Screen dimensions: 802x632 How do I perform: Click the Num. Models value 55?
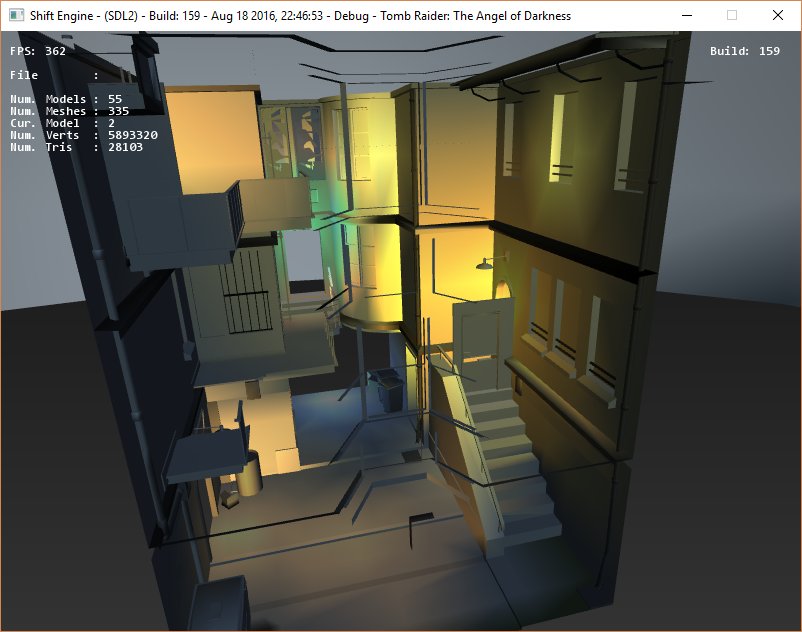tap(114, 99)
